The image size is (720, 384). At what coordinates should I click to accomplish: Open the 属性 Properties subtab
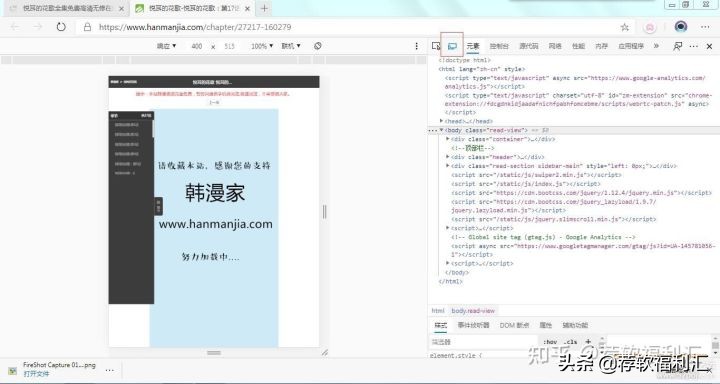click(x=546, y=325)
